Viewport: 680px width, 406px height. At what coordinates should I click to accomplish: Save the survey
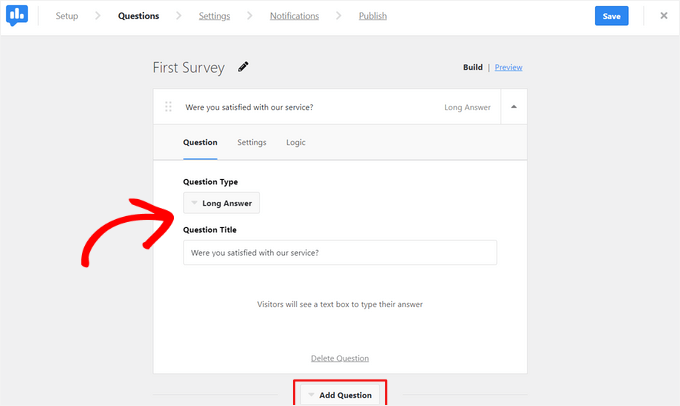tap(611, 16)
